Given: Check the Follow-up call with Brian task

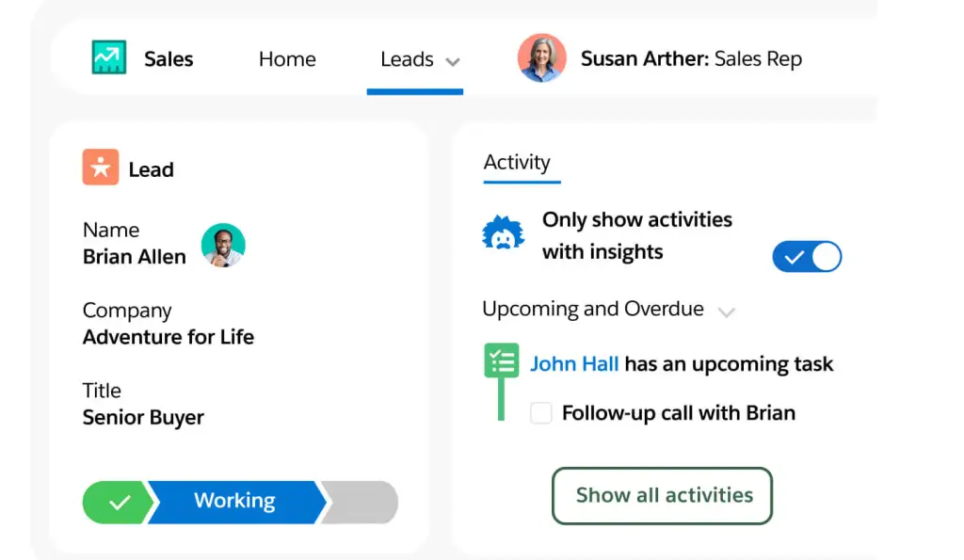Looking at the screenshot, I should point(540,412).
